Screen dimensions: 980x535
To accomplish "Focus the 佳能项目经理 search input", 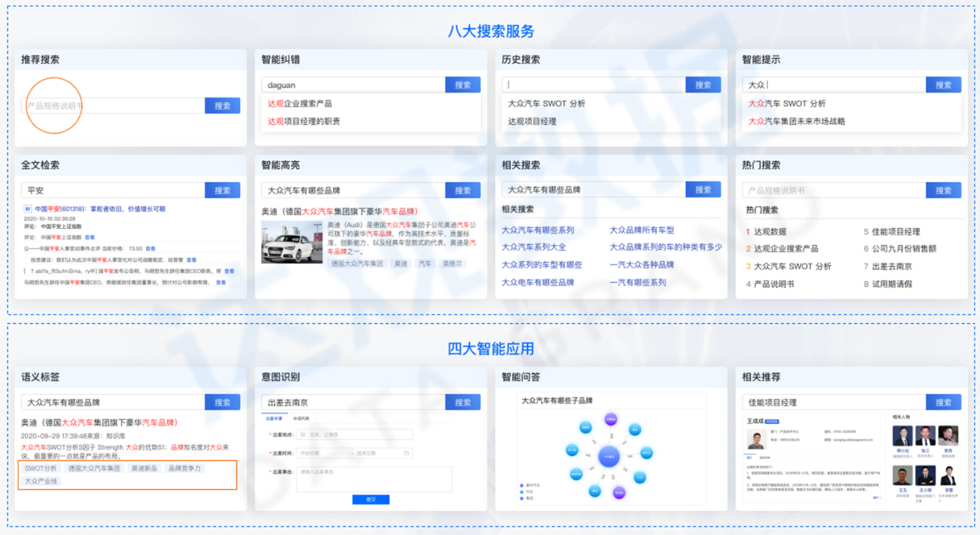I will tap(834, 402).
